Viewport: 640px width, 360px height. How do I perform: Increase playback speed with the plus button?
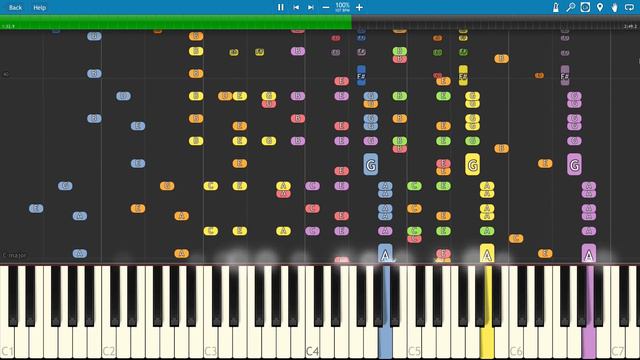pos(359,7)
